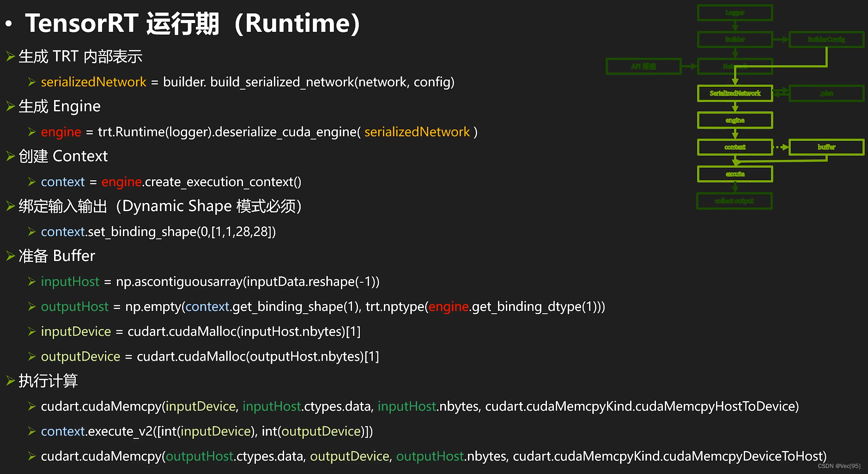Click the excute box in the flowchart
This screenshot has height=474, width=868.
click(x=735, y=174)
